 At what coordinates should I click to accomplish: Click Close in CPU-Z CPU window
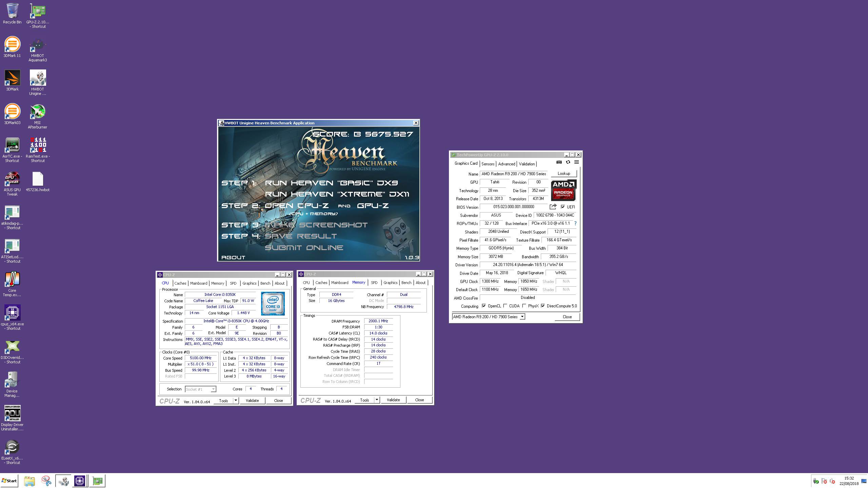(278, 401)
